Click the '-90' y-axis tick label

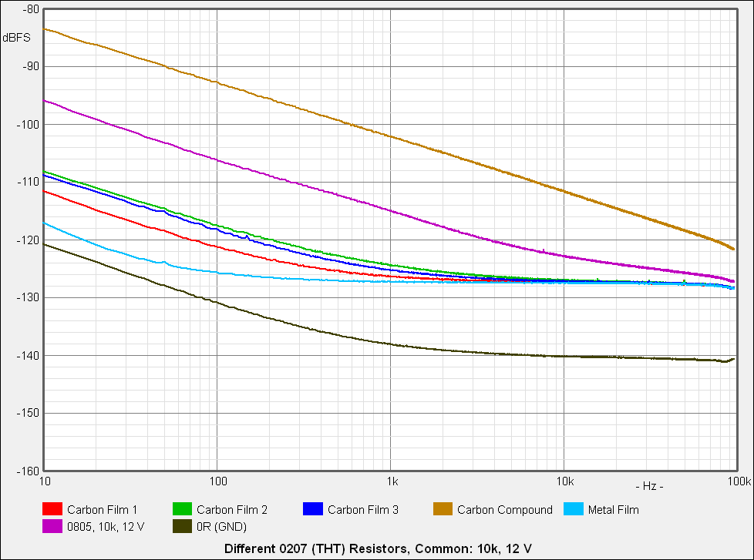pyautogui.click(x=31, y=66)
